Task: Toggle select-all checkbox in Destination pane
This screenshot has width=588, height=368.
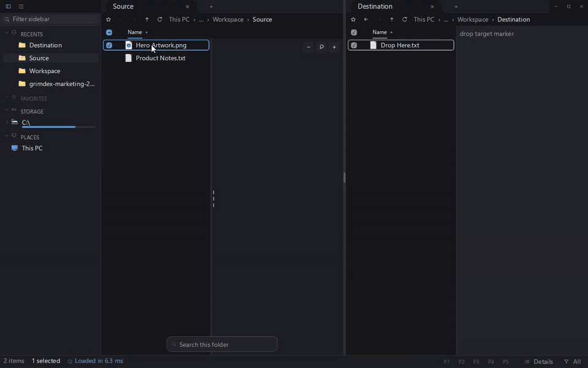Action: point(354,33)
